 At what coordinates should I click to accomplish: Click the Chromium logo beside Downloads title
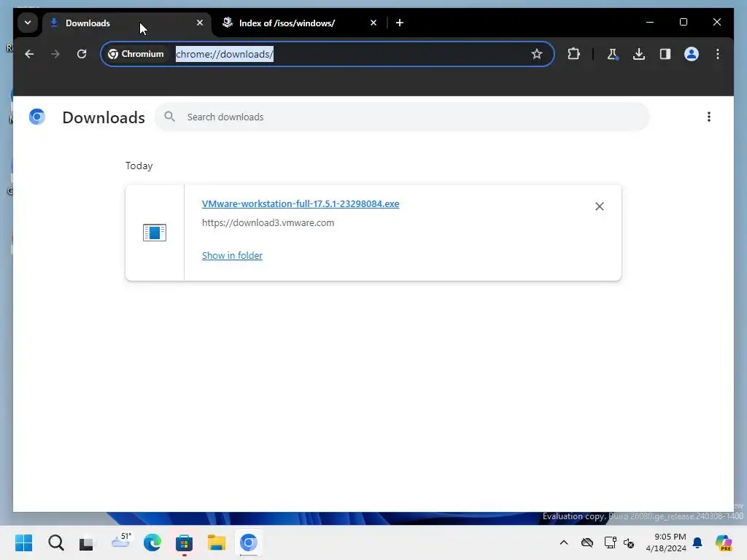tap(36, 117)
